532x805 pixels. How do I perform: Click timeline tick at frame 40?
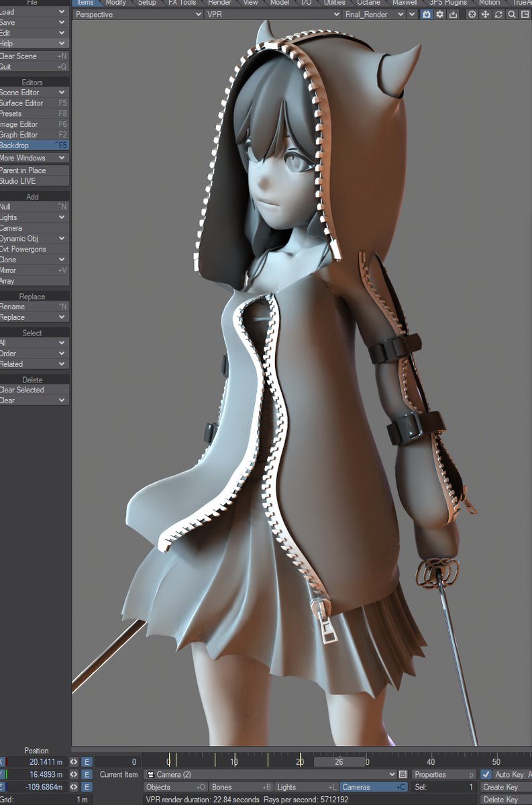point(431,761)
